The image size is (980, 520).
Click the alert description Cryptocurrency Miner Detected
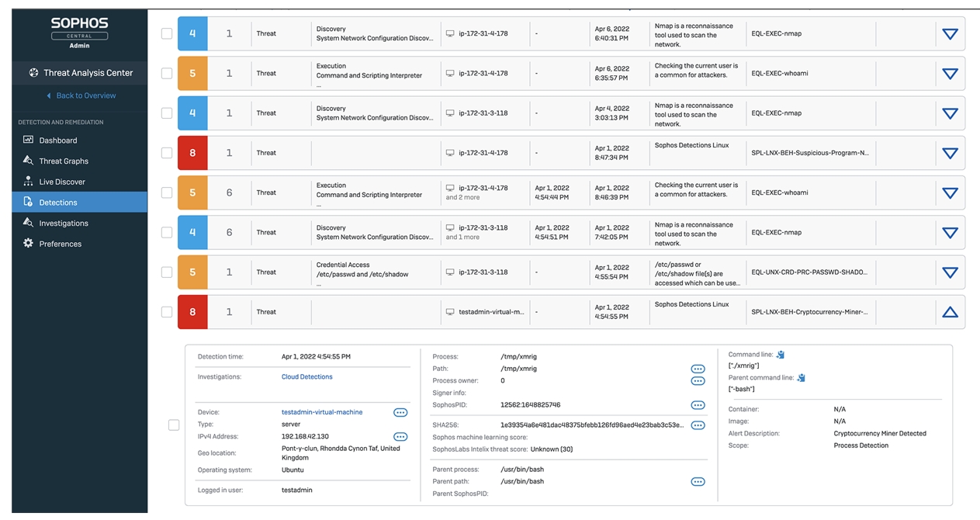(880, 434)
